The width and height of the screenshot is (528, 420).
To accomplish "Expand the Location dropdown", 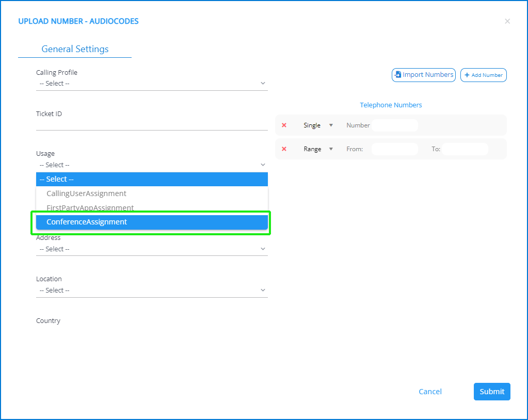I will [152, 290].
